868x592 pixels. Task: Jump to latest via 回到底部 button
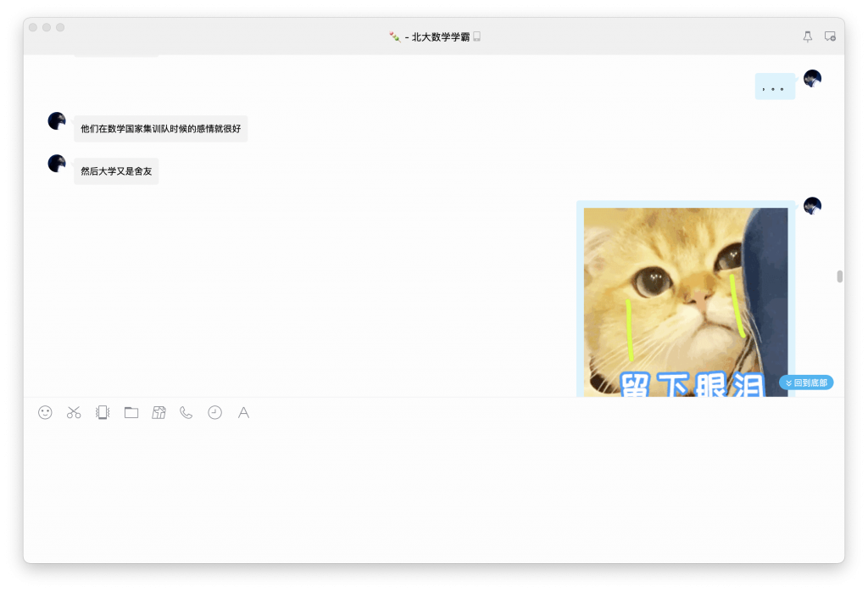(x=806, y=383)
